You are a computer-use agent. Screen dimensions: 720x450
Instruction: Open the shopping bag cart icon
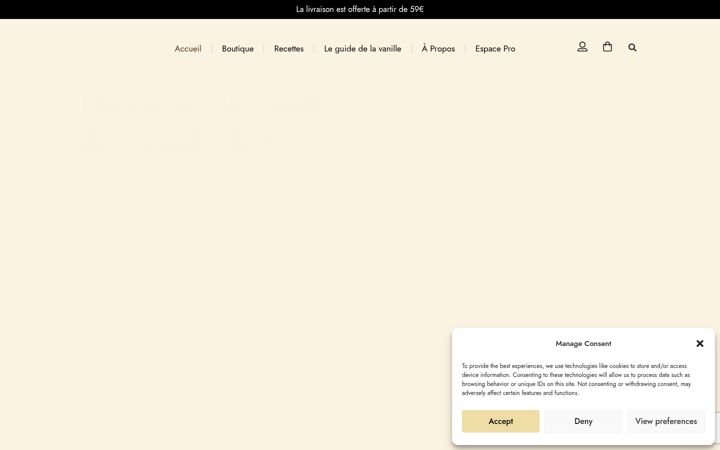(607, 47)
